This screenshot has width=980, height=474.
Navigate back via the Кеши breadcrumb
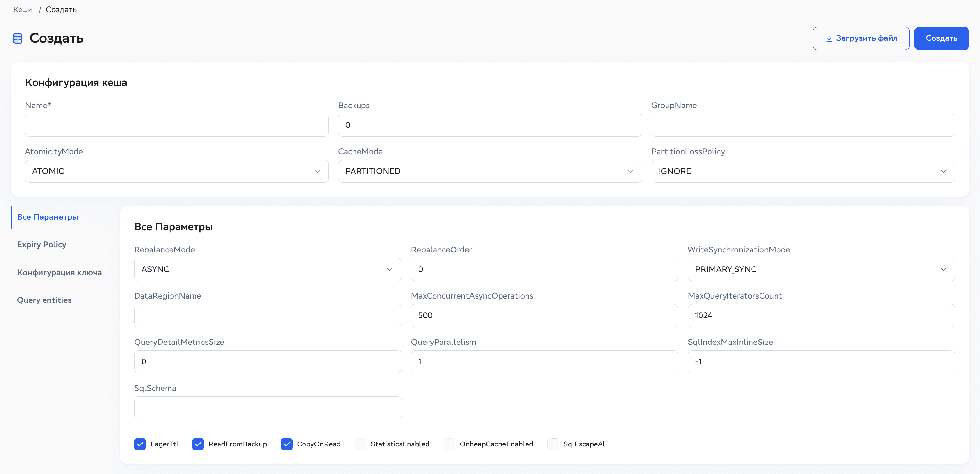tap(22, 9)
